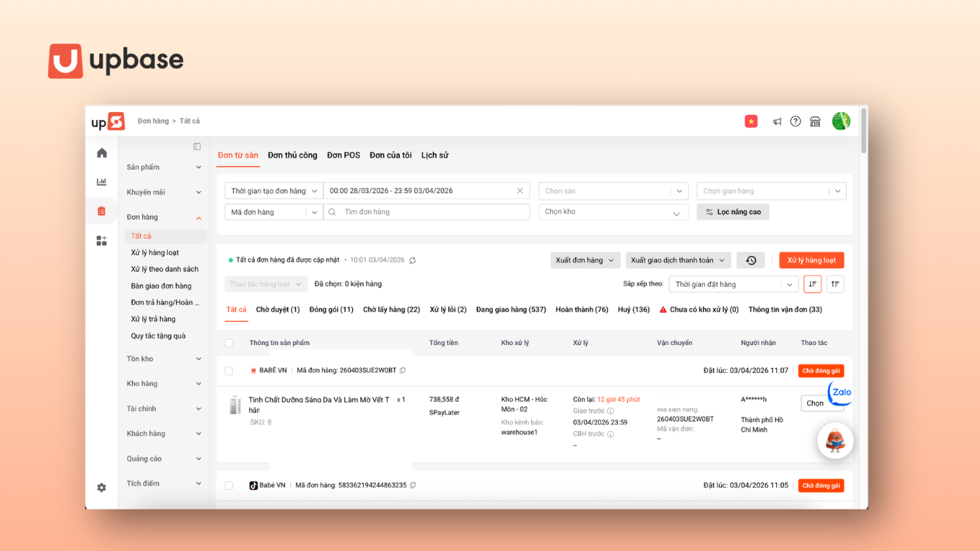The width and height of the screenshot is (980, 551).
Task: Tick the checkbox for order 583362194244863235
Action: (x=229, y=486)
